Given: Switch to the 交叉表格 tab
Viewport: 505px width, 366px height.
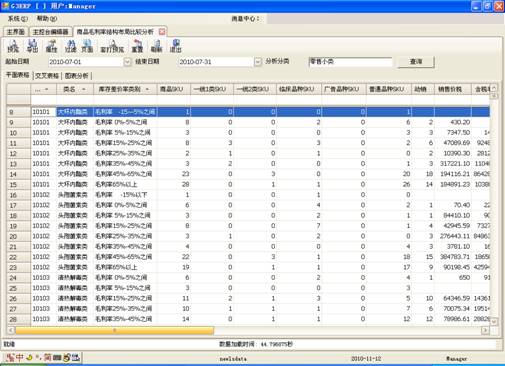Looking at the screenshot, I should (x=47, y=76).
